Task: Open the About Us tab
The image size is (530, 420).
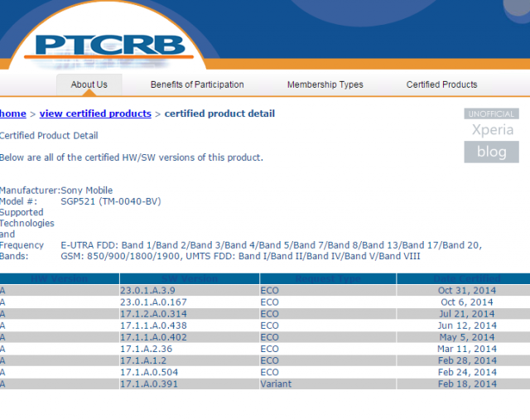Action: 89,84
